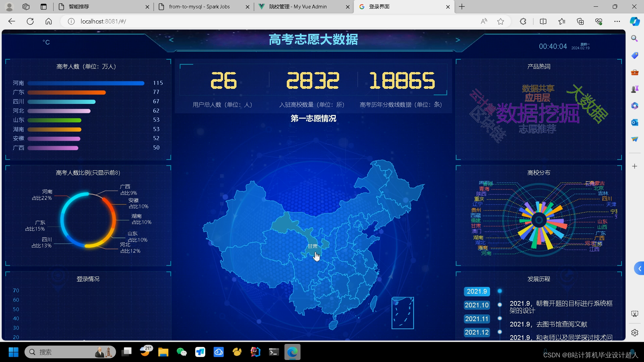Switch to from-to-mysql Spark Jobs tab
Screen dimensions: 644x362
click(199, 7)
